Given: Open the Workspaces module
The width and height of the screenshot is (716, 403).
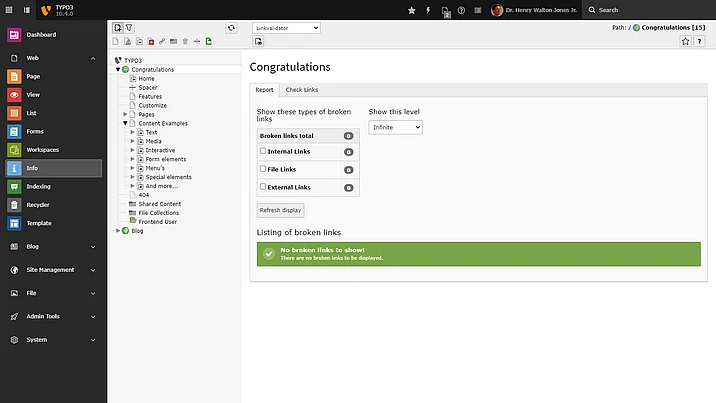Looking at the screenshot, I should point(42,150).
